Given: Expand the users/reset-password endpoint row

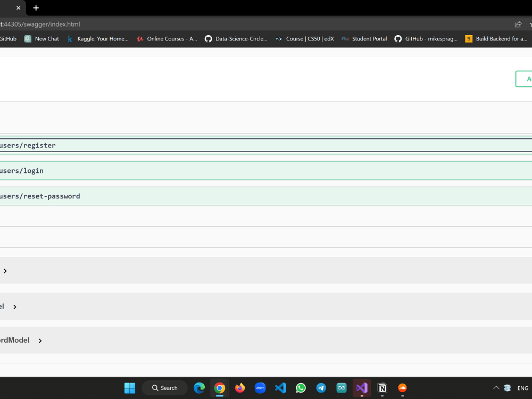Looking at the screenshot, I should click(213, 196).
